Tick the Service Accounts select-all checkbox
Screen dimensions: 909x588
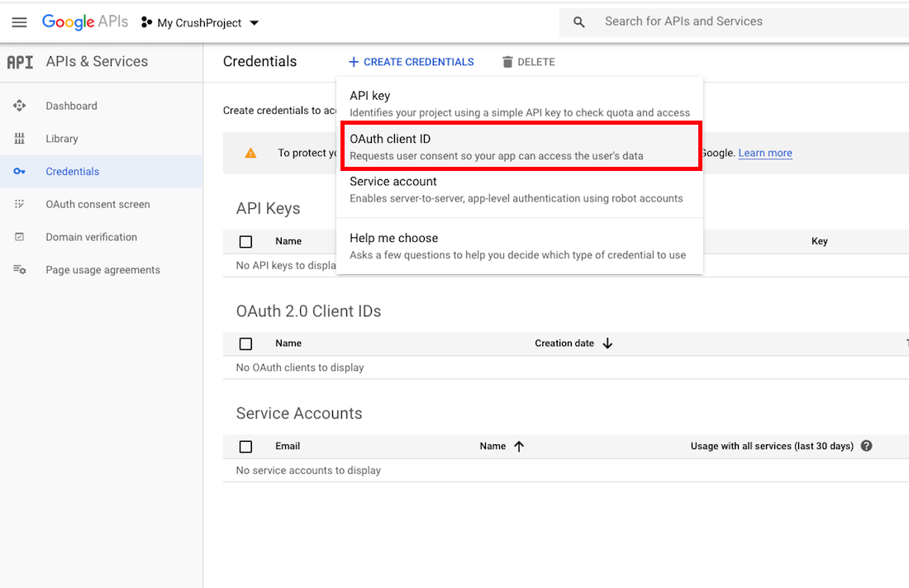(x=245, y=447)
